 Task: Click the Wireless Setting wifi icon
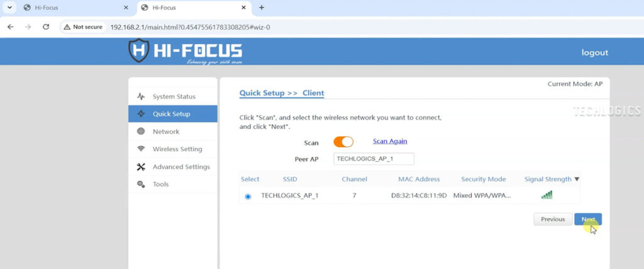[141, 149]
